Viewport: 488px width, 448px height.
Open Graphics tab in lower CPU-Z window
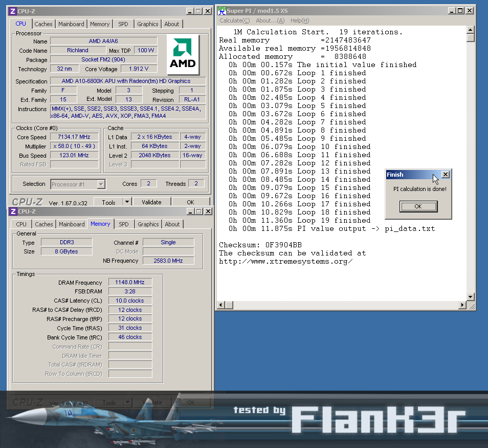point(148,224)
